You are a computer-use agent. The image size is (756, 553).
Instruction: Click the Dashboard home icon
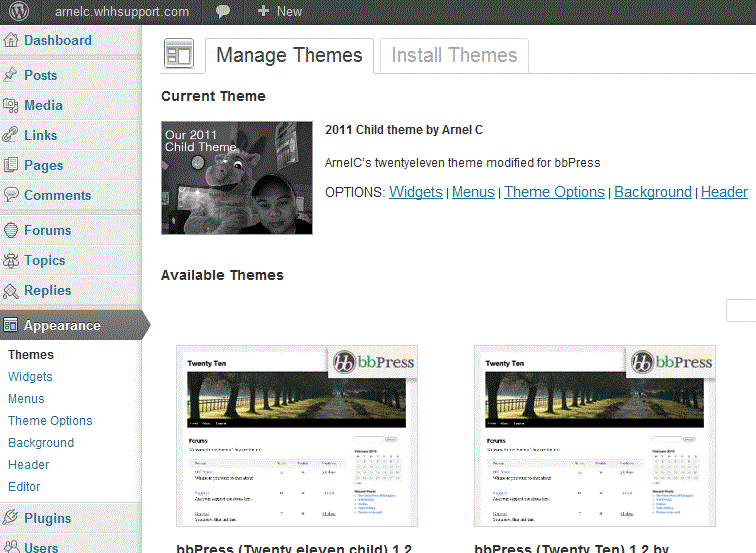point(11,41)
